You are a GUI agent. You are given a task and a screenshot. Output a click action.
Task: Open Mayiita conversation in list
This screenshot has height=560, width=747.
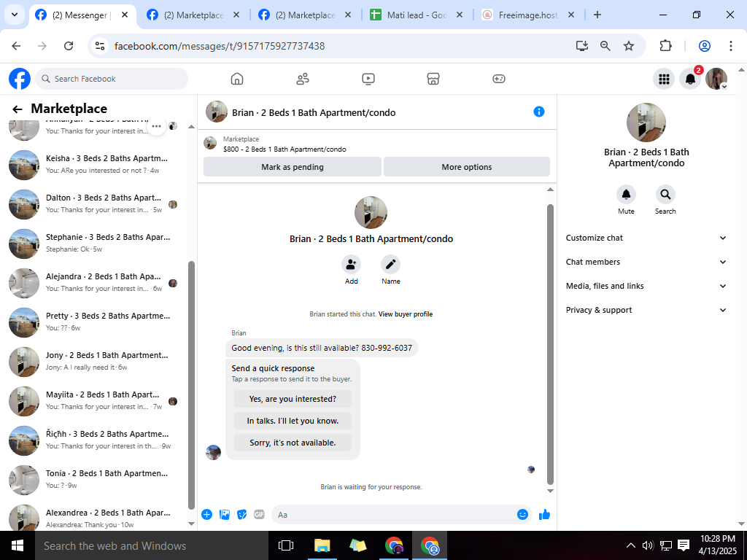pos(94,401)
